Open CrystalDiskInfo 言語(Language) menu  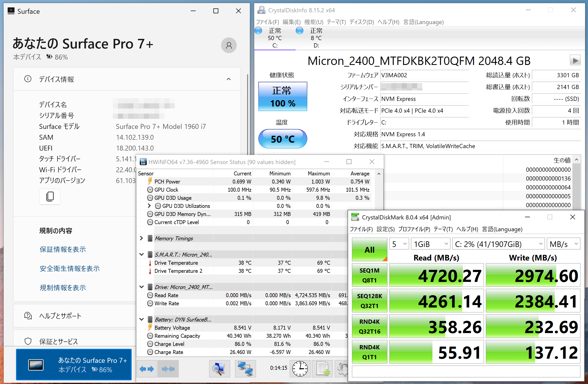click(x=423, y=22)
